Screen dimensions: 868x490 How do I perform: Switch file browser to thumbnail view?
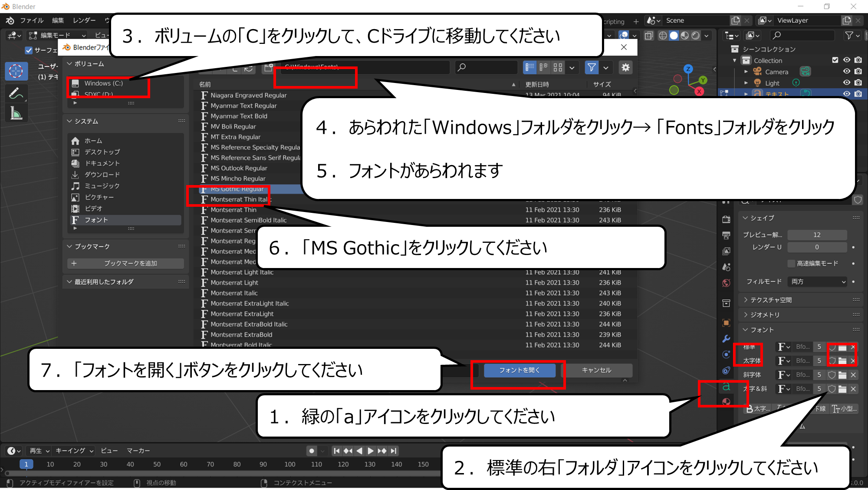(x=558, y=67)
